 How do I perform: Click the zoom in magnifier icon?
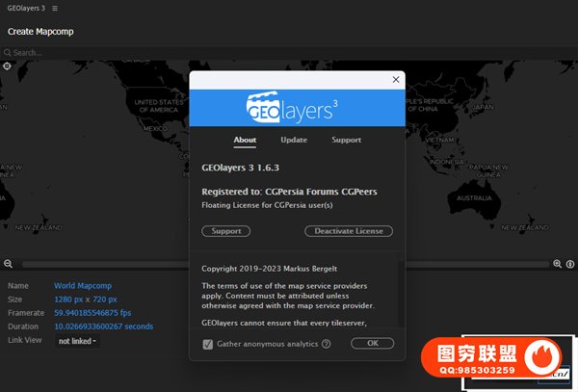click(557, 264)
